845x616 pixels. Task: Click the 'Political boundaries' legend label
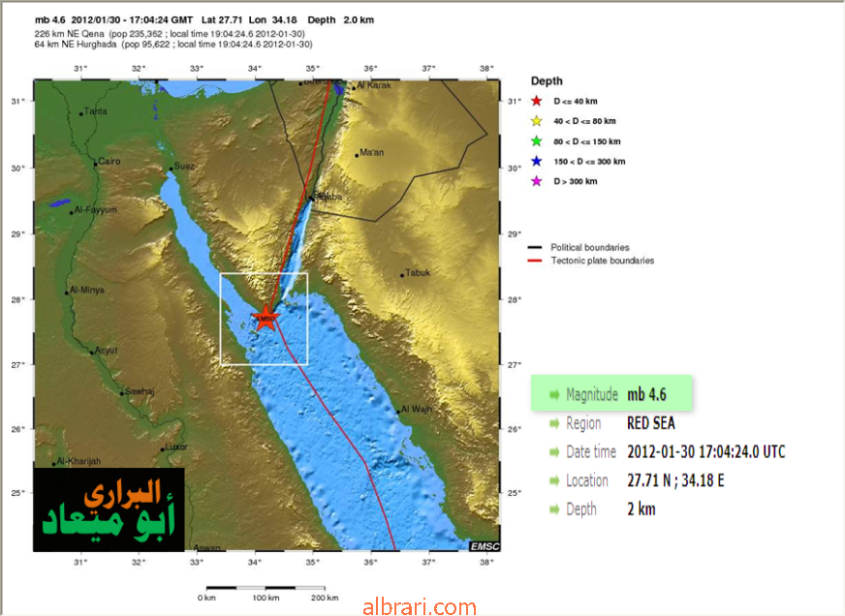[x=590, y=247]
